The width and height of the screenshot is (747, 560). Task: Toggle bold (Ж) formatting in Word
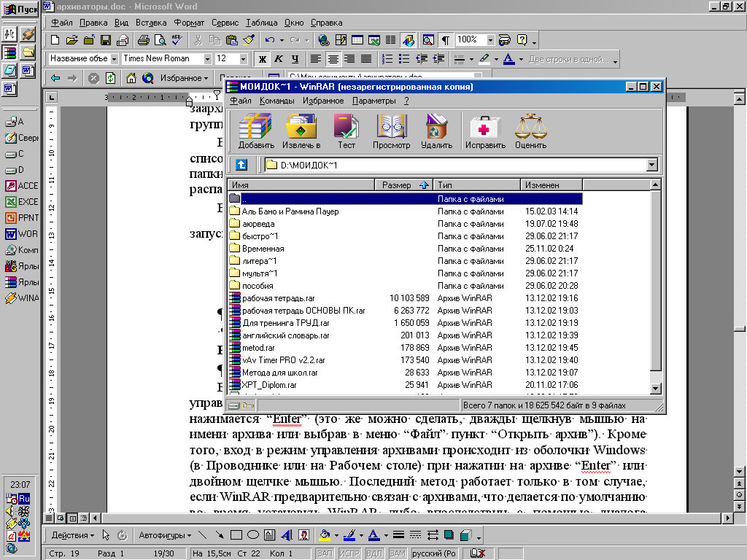point(260,59)
